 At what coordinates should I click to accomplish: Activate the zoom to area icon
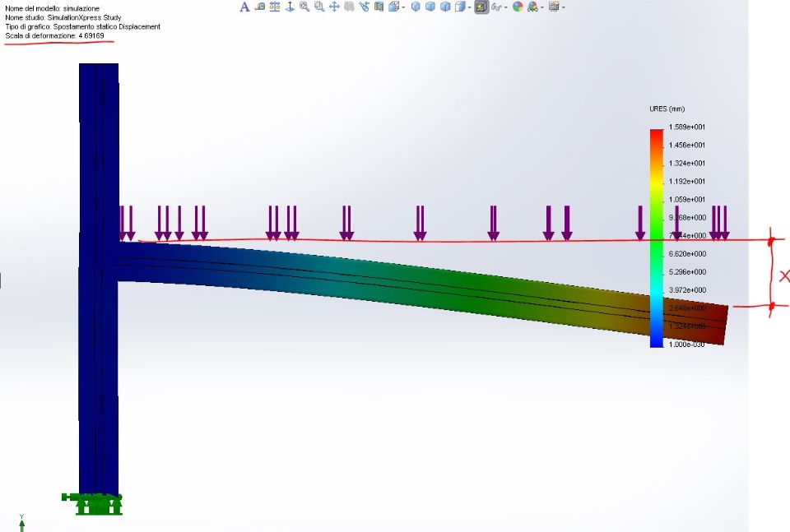tap(319, 7)
